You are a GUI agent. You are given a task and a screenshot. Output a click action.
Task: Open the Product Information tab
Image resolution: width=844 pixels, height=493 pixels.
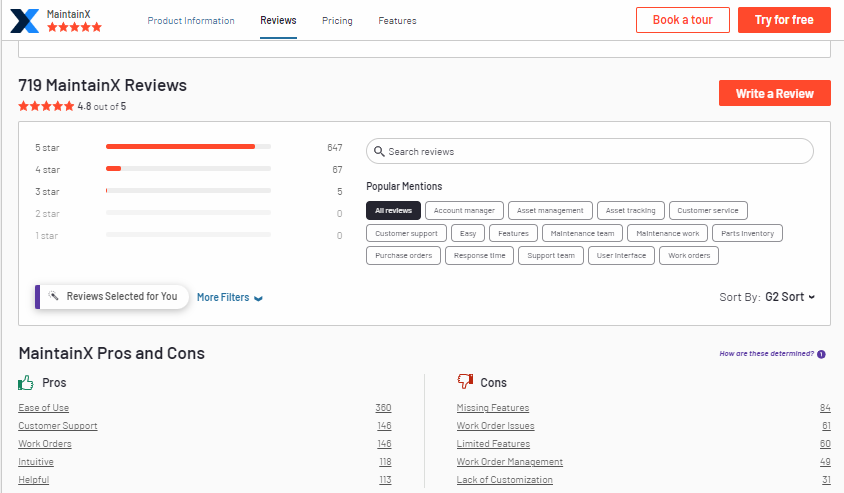click(x=191, y=20)
